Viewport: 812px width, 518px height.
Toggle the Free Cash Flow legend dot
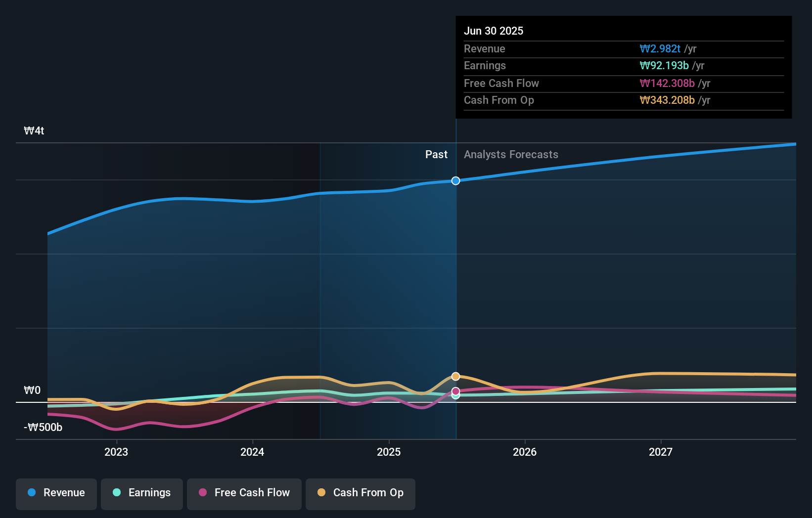[203, 493]
